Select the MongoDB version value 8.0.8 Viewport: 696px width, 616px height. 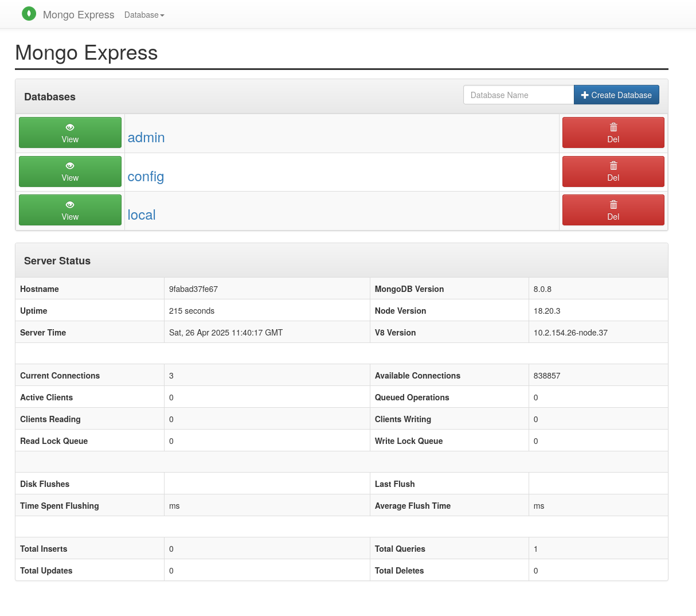542,289
